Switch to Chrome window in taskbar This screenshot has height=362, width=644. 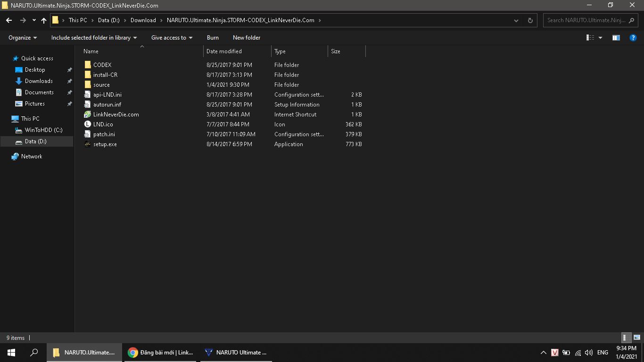(x=160, y=353)
